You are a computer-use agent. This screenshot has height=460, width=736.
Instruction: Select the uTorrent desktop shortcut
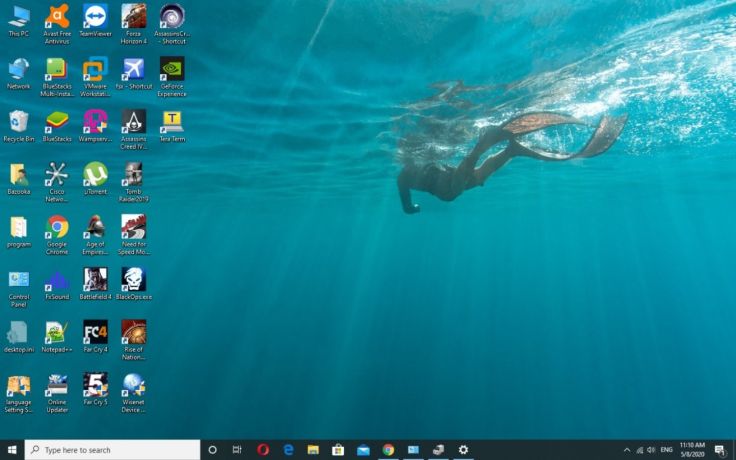(x=95, y=175)
